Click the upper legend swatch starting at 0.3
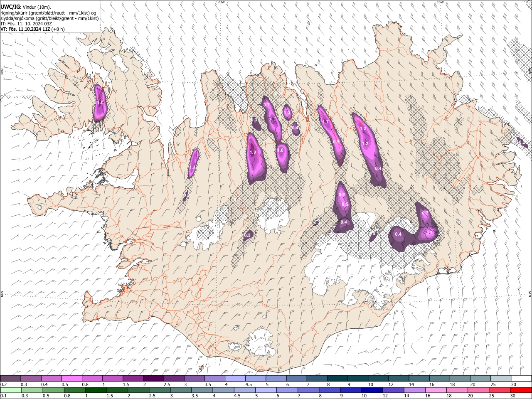This screenshot has width=532, height=399. coord(31,378)
